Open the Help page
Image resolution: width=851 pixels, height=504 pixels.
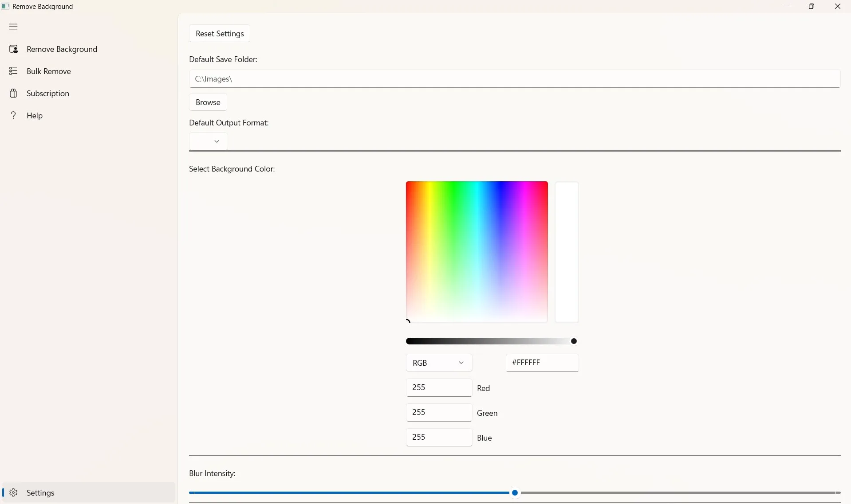(x=89, y=115)
